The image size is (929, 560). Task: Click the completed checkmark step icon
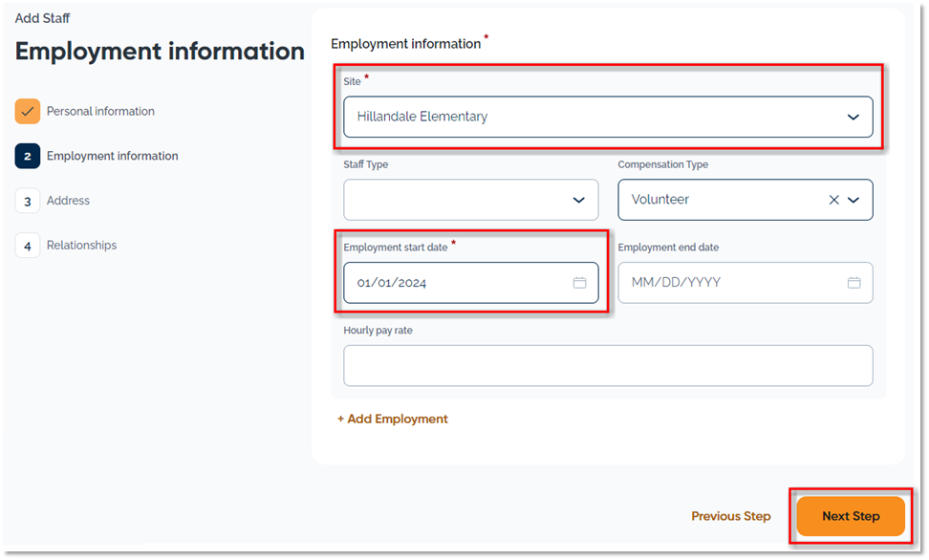(28, 112)
